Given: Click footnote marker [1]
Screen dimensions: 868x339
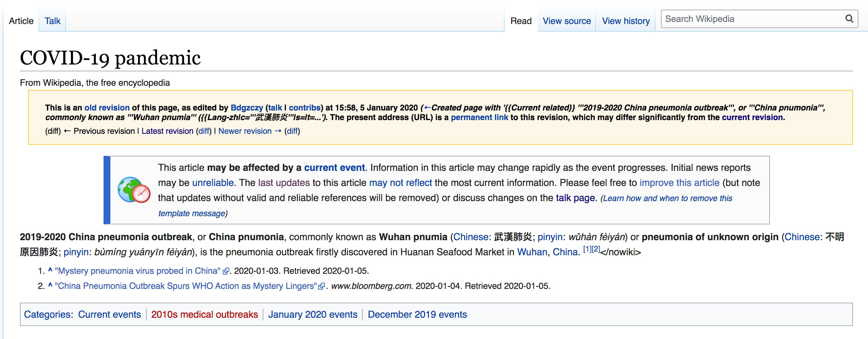Looking at the screenshot, I should 587,249.
